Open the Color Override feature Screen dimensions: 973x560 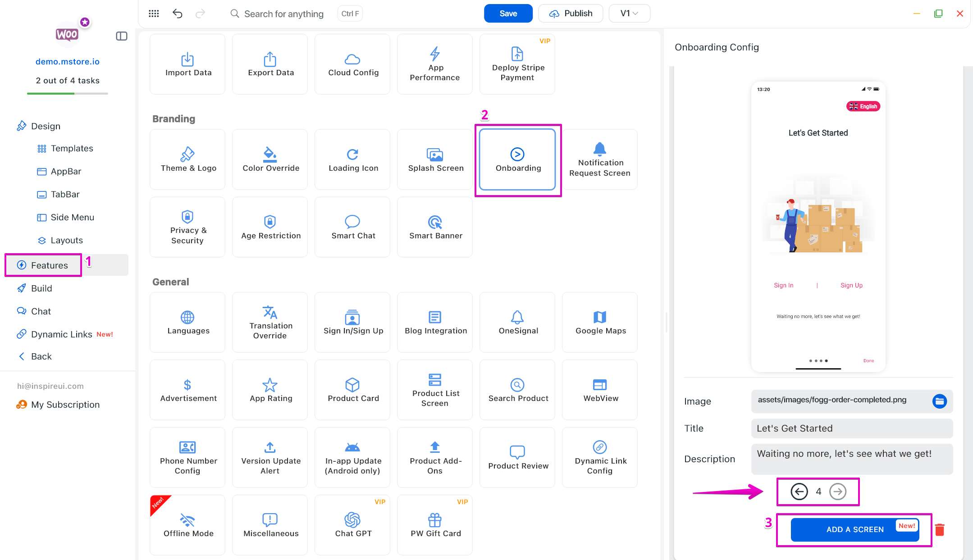[270, 159]
